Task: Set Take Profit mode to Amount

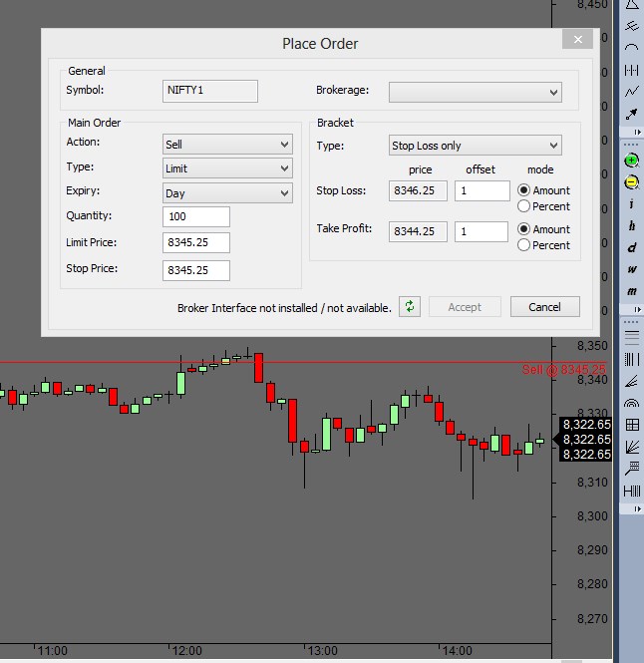Action: click(523, 229)
